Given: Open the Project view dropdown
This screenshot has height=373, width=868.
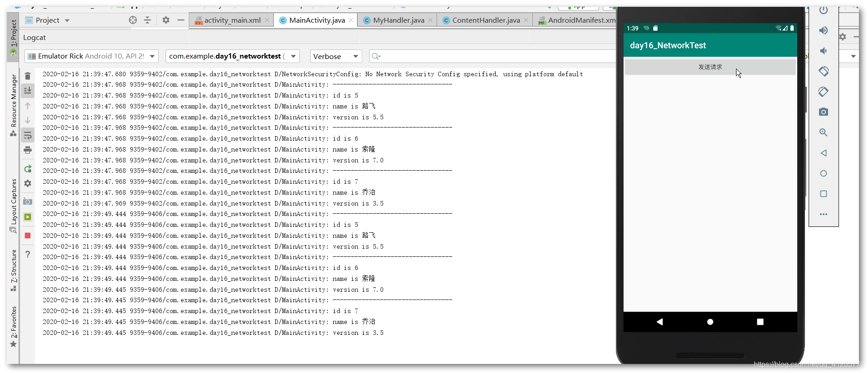Looking at the screenshot, I should coord(48,20).
